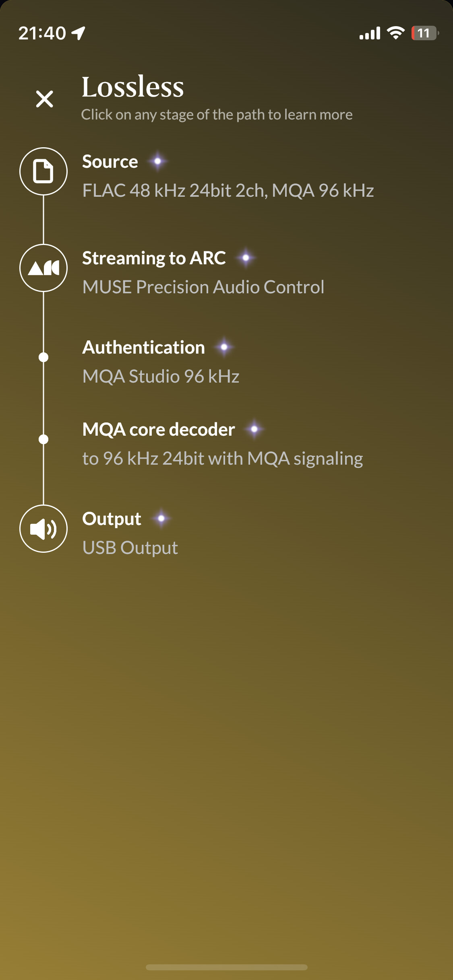
Task: Tap the USB Output description text
Action: (130, 548)
